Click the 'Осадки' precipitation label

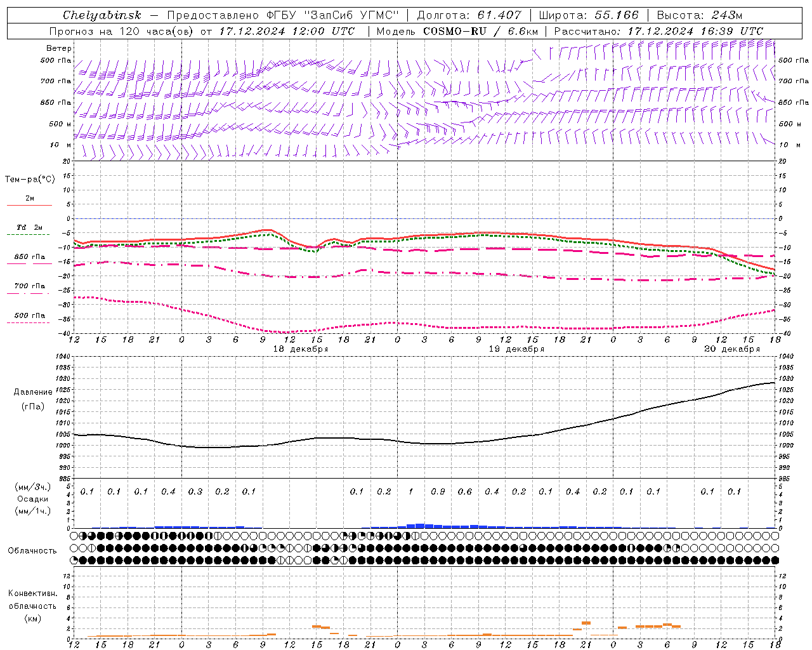(x=33, y=499)
